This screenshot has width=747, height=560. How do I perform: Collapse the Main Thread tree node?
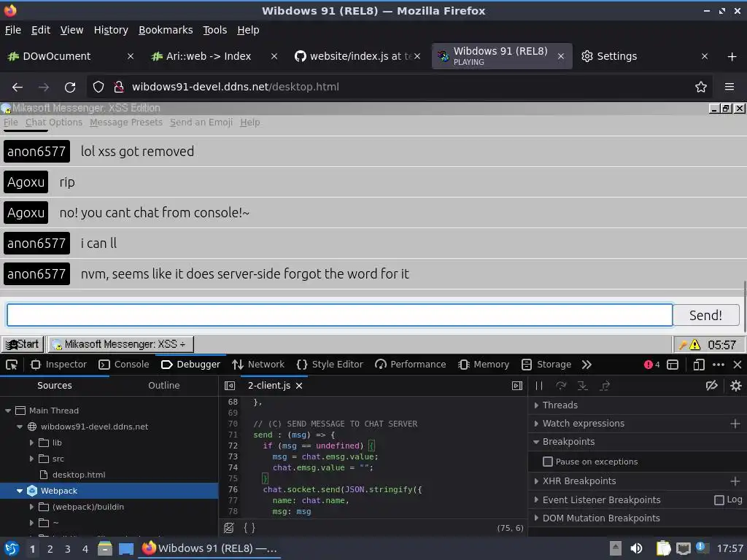coord(8,411)
